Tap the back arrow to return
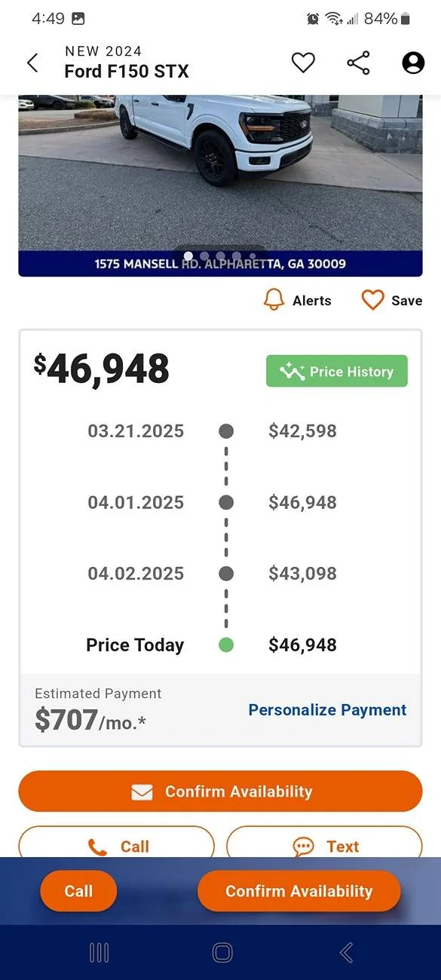This screenshot has height=980, width=441. 32,63
